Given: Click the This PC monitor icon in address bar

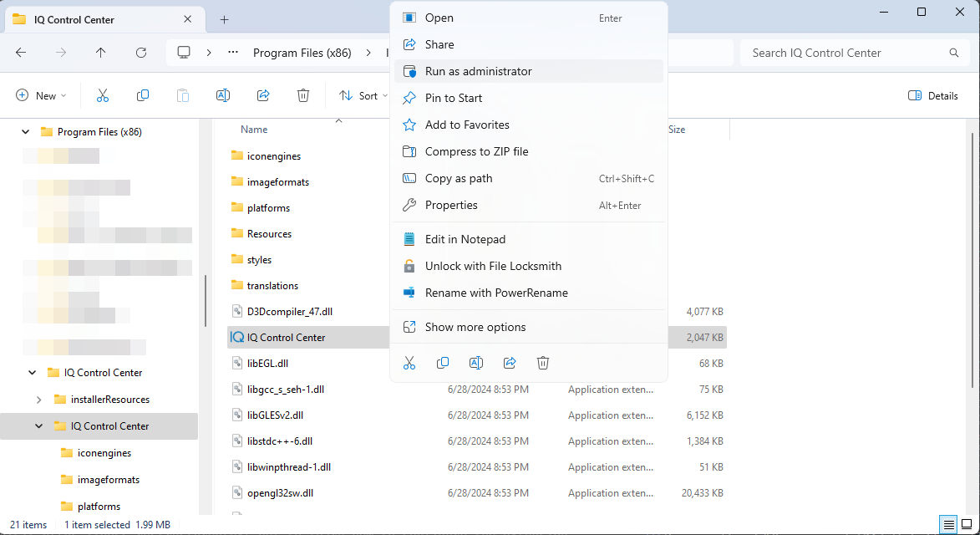Looking at the screenshot, I should click(184, 53).
